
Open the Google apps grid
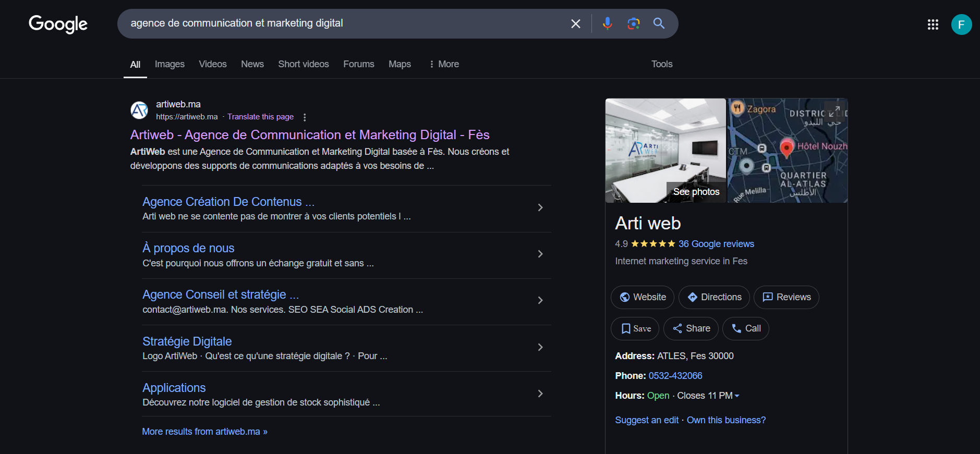(x=933, y=24)
